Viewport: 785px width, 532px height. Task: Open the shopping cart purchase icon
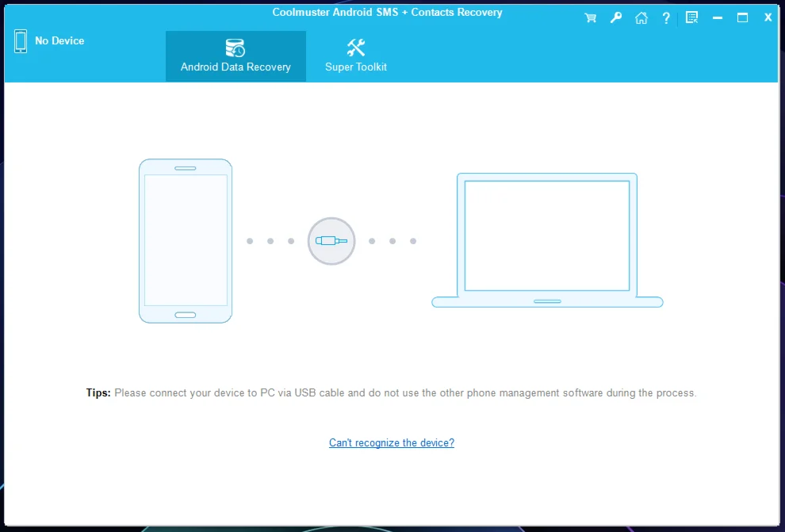pyautogui.click(x=590, y=18)
